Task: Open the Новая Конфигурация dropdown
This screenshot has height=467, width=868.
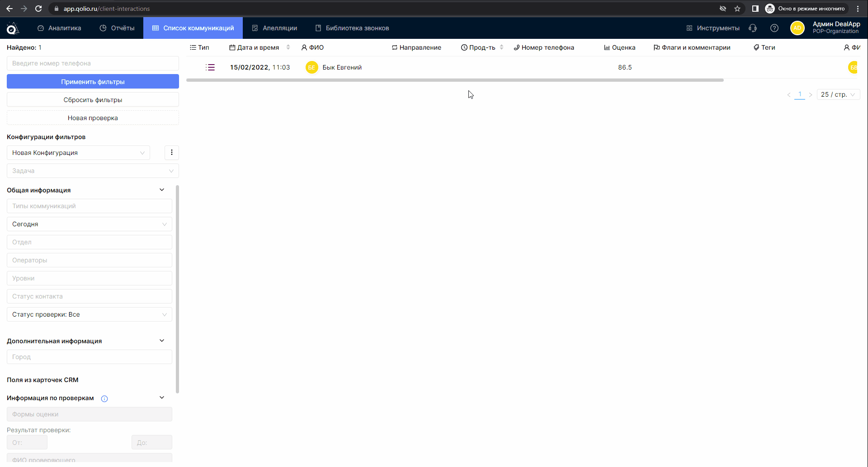Action: (x=78, y=153)
